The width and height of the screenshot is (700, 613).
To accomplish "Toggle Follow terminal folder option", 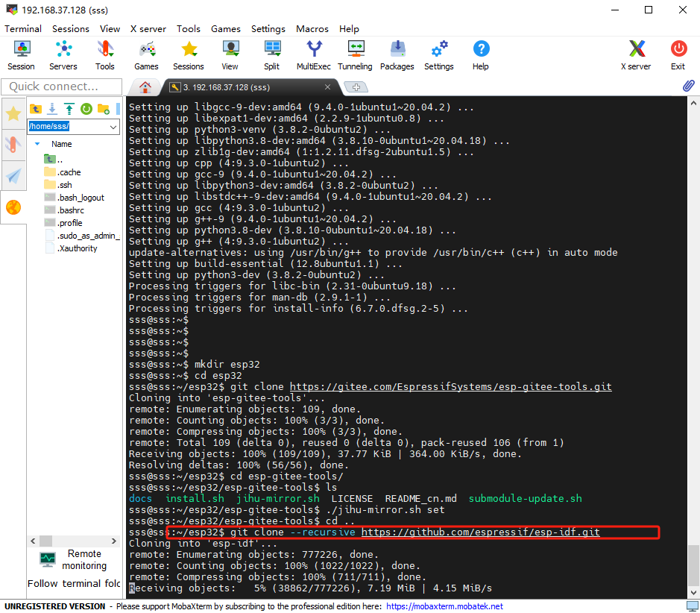I will pos(74,583).
